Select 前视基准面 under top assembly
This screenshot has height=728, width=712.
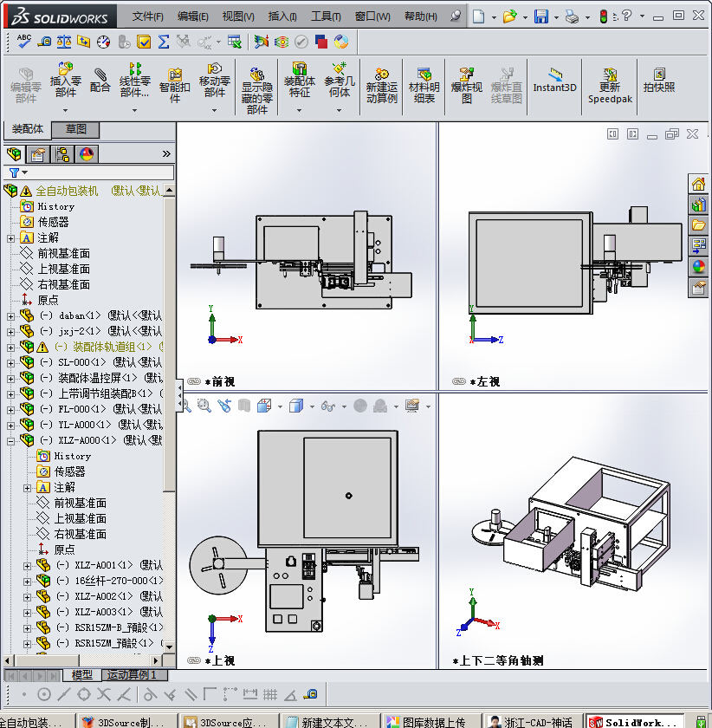point(63,253)
